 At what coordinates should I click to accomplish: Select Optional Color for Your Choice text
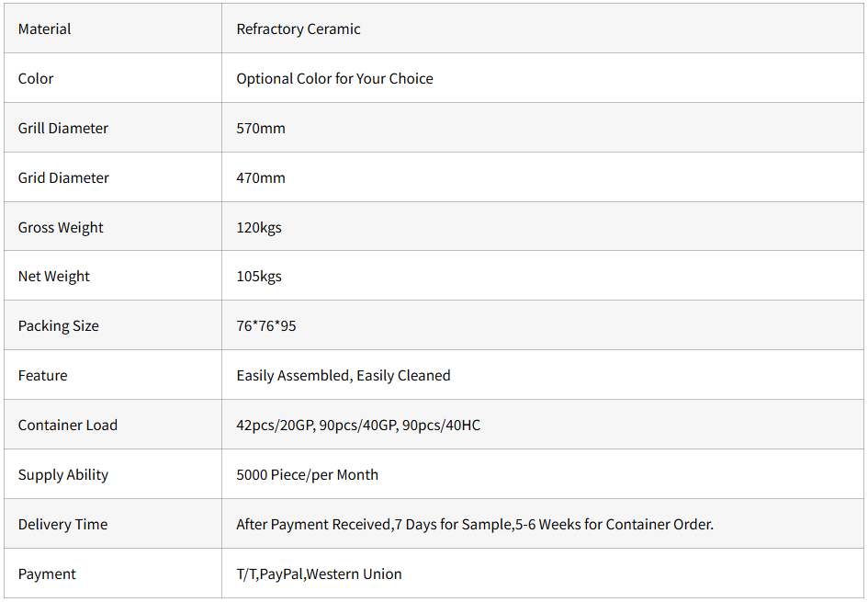coord(334,78)
